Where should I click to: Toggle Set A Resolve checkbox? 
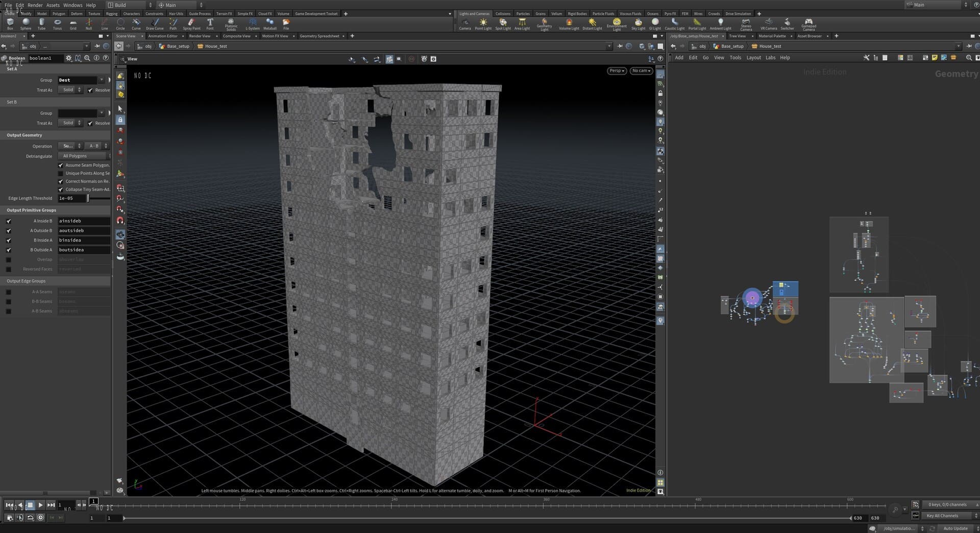pyautogui.click(x=90, y=90)
